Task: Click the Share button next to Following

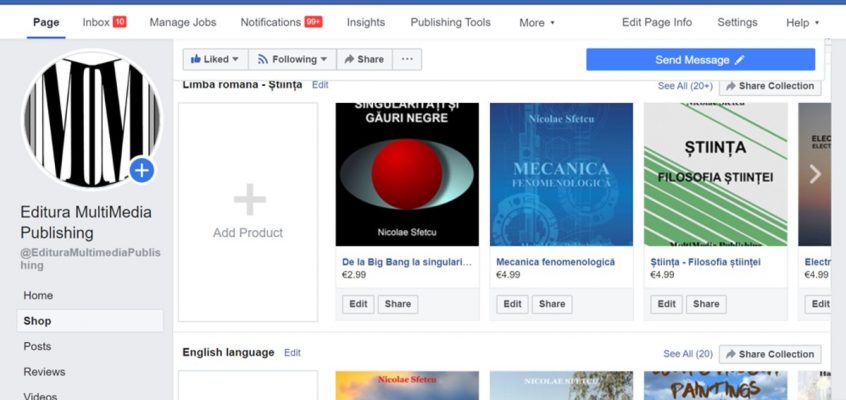Action: tap(364, 59)
